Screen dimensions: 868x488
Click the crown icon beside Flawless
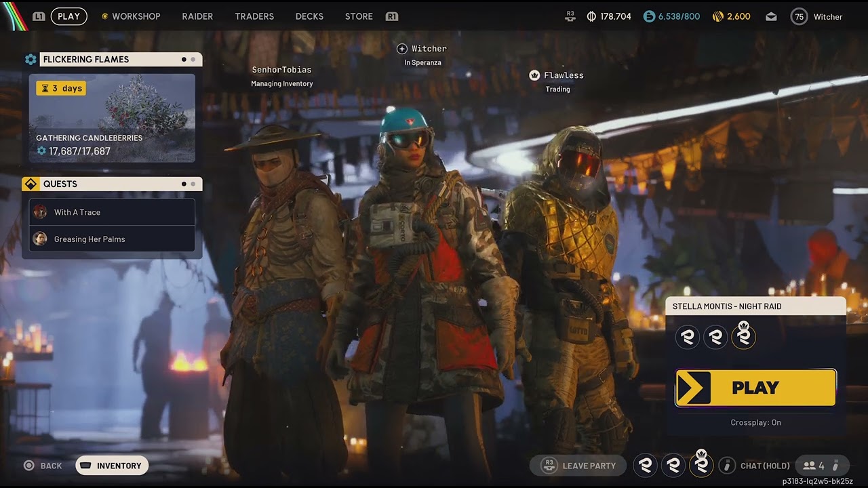[534, 75]
